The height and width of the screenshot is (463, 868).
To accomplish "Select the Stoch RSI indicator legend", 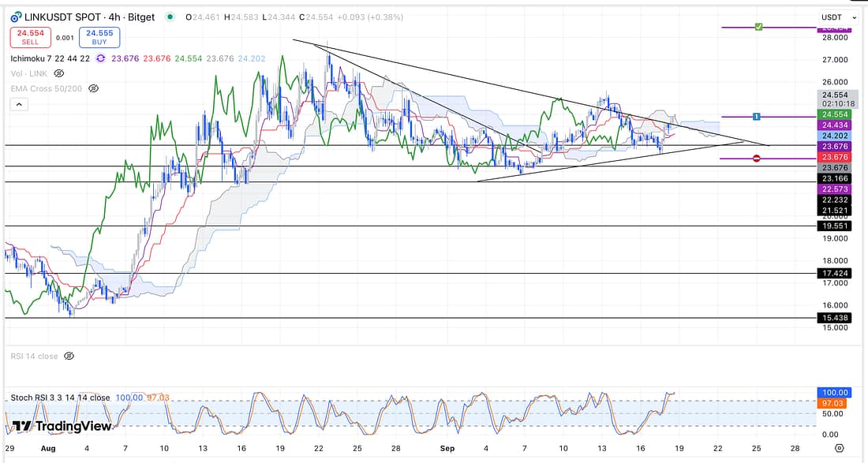I will [60, 397].
